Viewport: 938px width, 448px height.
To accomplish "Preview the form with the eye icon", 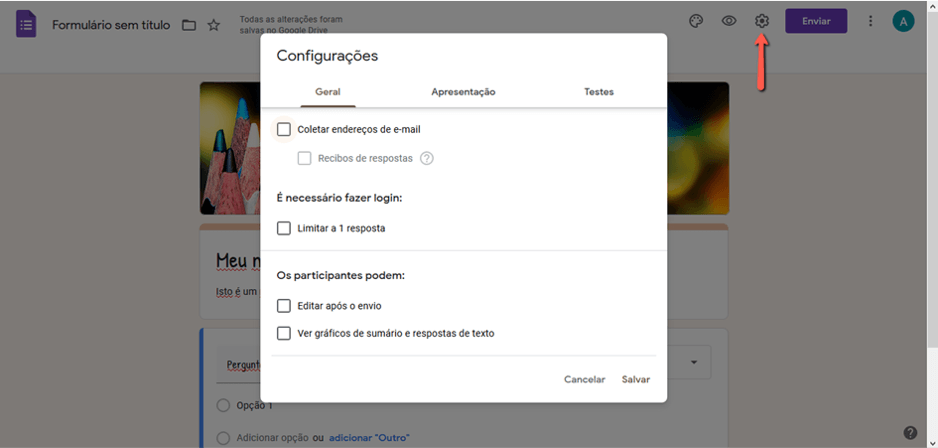I will [729, 21].
